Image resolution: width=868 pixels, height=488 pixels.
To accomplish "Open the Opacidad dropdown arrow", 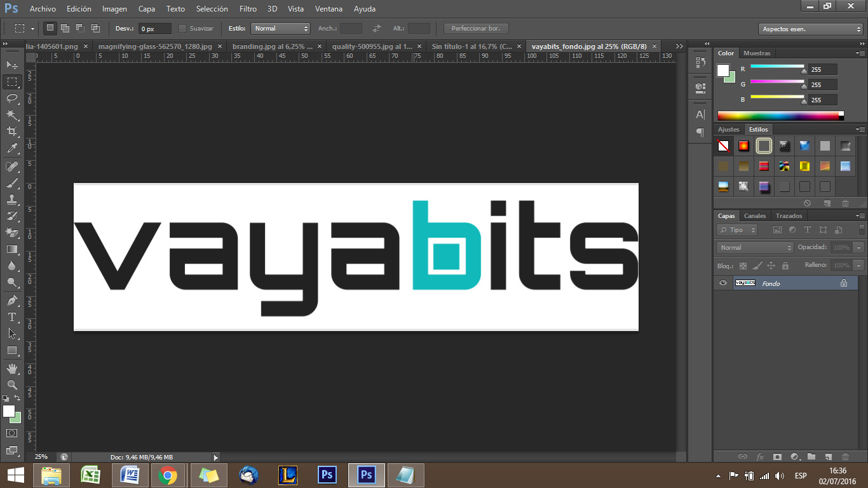I will point(859,247).
